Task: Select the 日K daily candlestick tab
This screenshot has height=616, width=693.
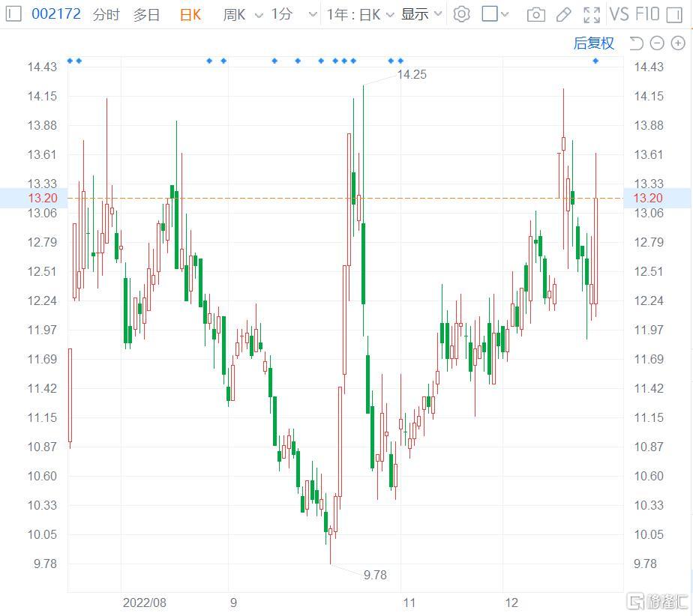Action: (190, 14)
